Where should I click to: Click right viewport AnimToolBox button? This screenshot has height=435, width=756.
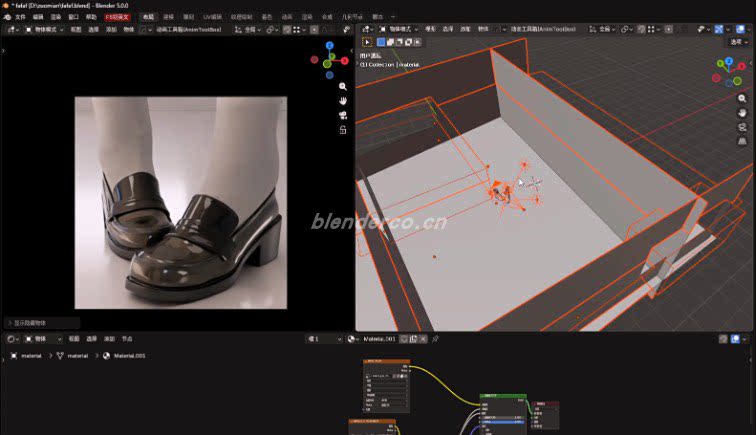[x=543, y=29]
